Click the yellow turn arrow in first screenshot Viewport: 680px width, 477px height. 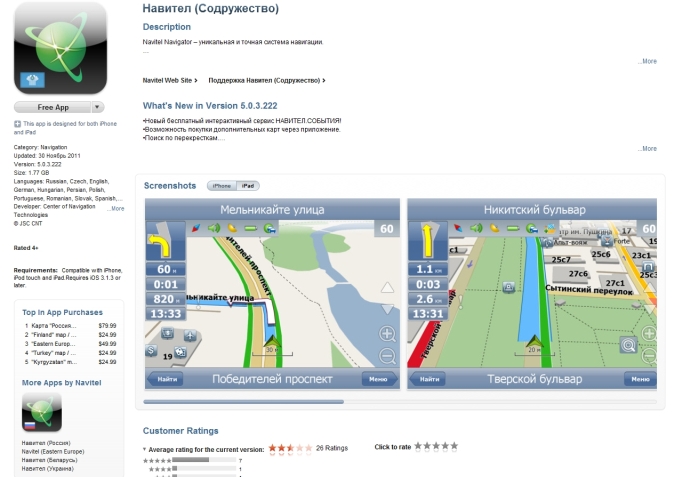click(159, 246)
